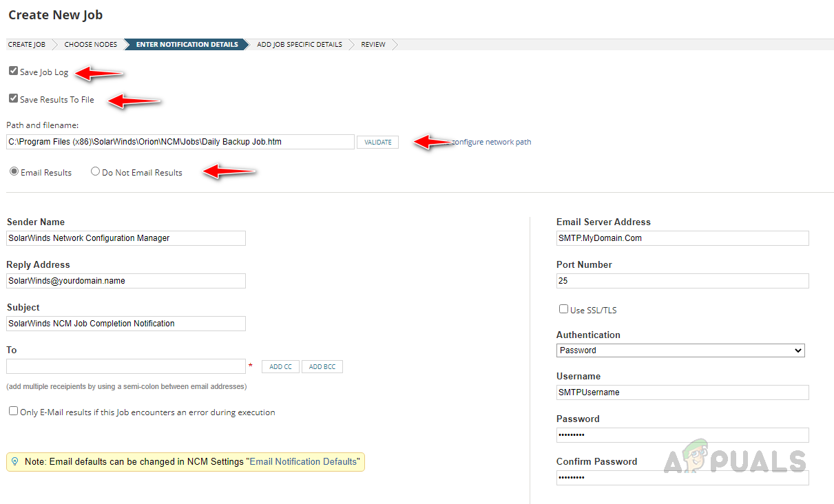Viewport: 834px width, 504px height.
Task: Click the Add BCC button
Action: pyautogui.click(x=322, y=366)
